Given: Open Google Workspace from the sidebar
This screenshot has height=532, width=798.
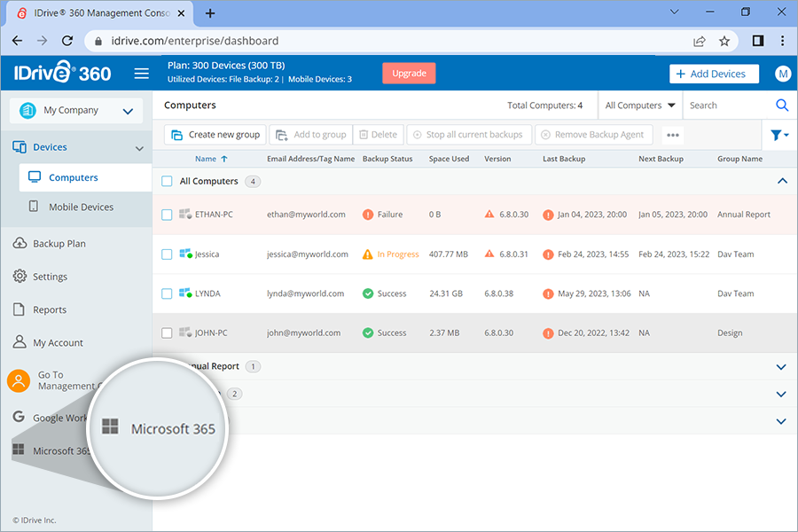Looking at the screenshot, I should coord(18,417).
